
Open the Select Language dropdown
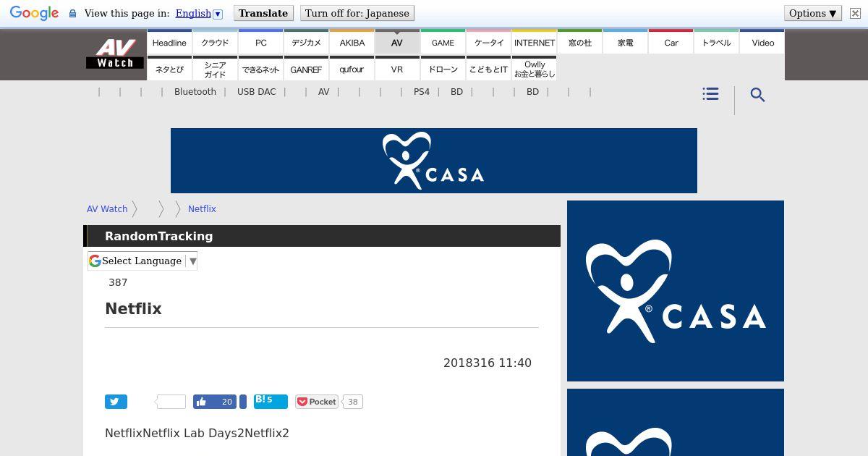coord(142,261)
